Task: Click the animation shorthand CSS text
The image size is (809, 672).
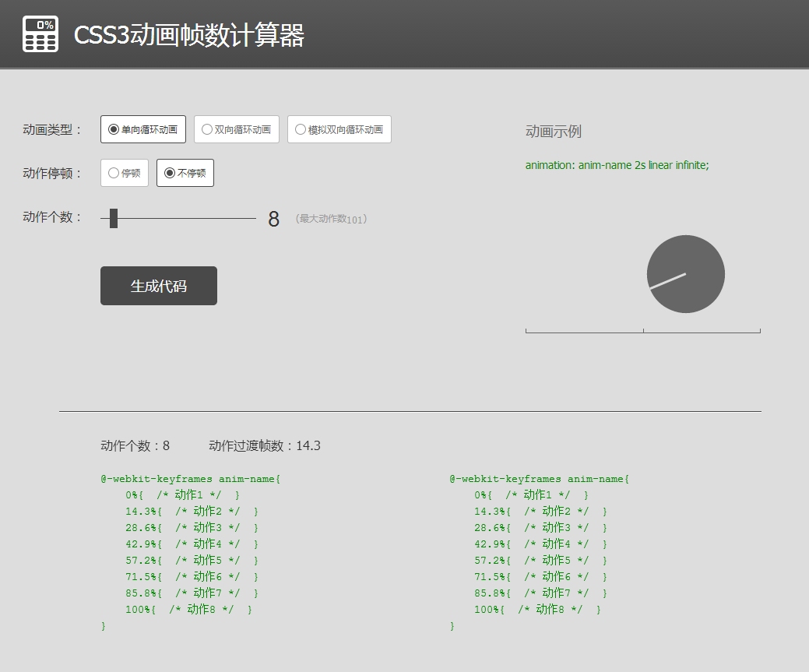Action: 617,165
